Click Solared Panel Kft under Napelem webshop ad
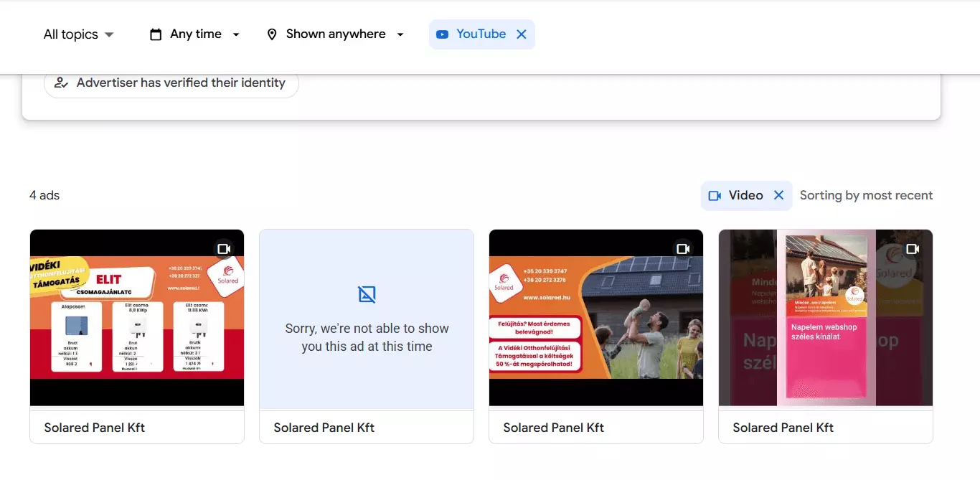This screenshot has height=480, width=980. pyautogui.click(x=783, y=428)
